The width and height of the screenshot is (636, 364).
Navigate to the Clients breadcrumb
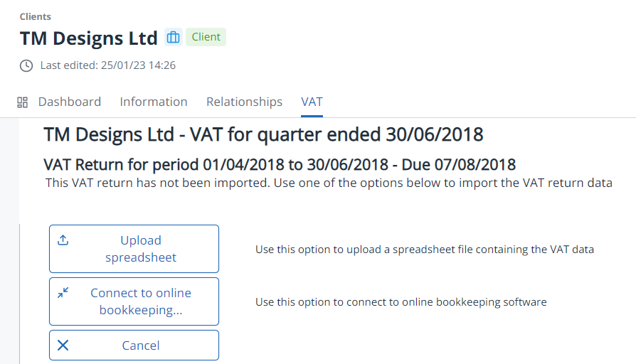[x=36, y=16]
